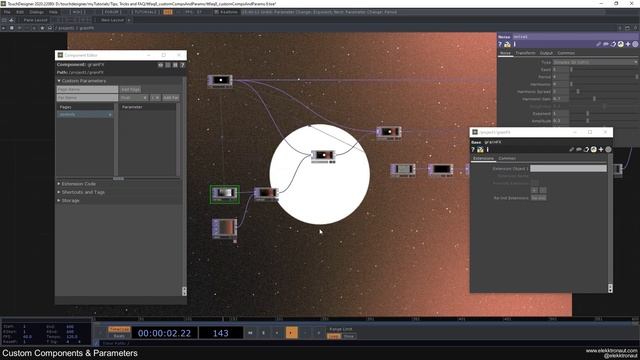Open the Dialogs menu
Image resolution: width=640 pixels, height=360 pixels.
click(36, 12)
